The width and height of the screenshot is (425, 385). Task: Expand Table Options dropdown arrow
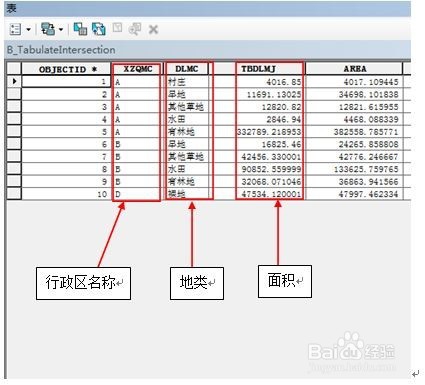tap(29, 30)
